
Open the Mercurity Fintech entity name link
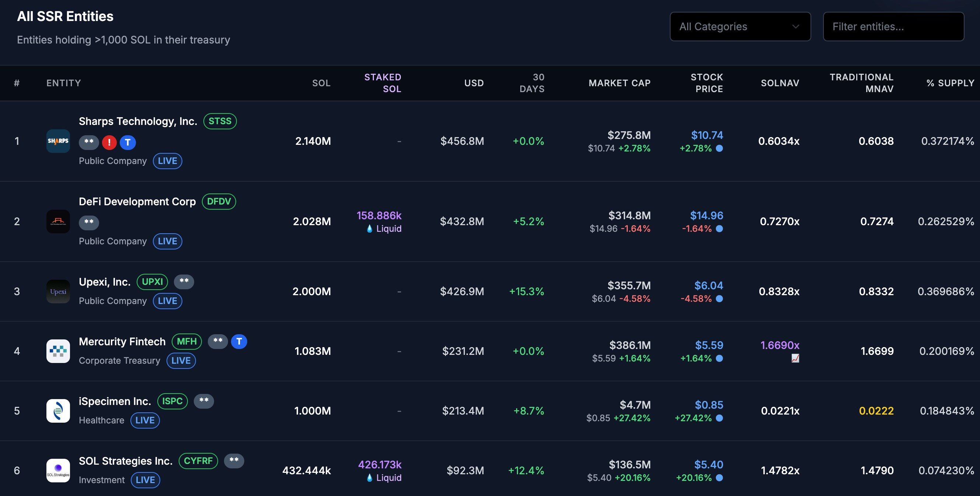tap(122, 342)
